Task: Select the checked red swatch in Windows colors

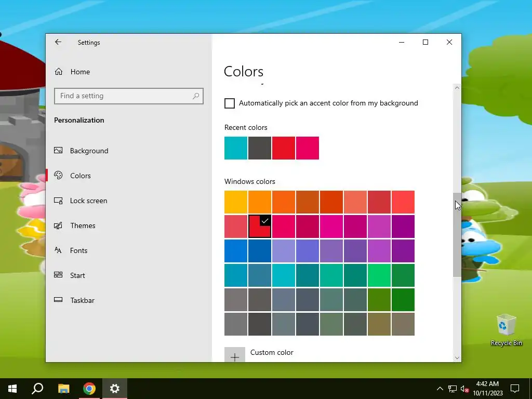Action: (260, 227)
